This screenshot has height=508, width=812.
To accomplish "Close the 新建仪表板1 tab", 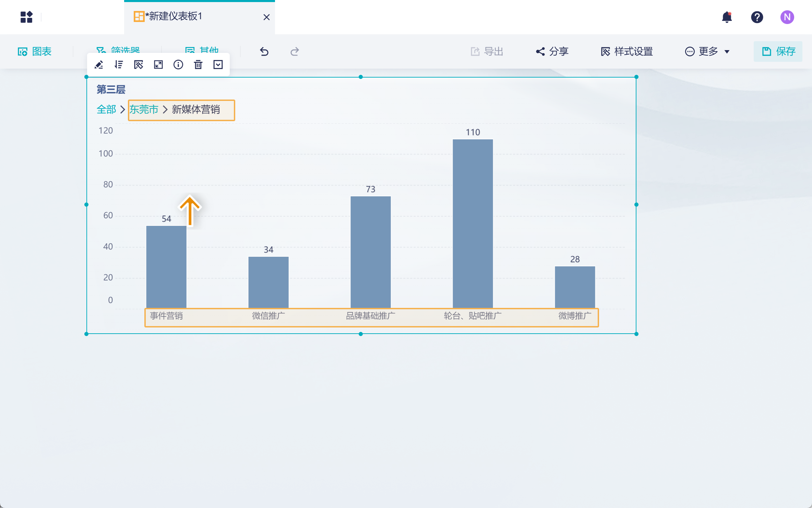I will tap(266, 17).
